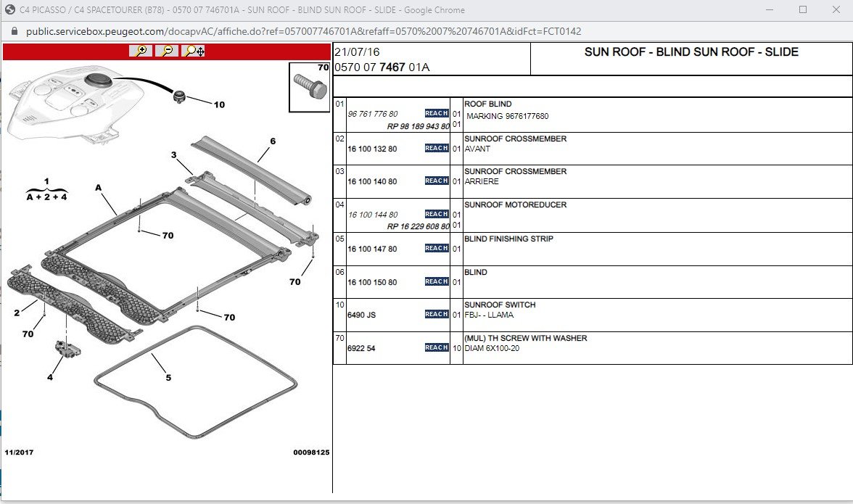Click callout label A in diagram
Screen dimensions: 853x504
pyautogui.click(x=99, y=188)
